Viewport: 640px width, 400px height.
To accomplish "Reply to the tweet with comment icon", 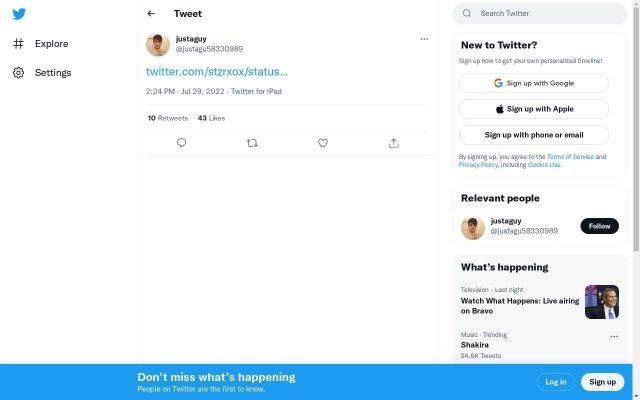I will (x=181, y=143).
